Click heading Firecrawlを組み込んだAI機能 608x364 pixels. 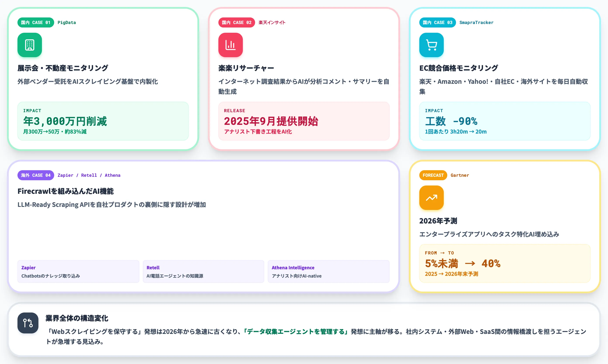point(66,191)
